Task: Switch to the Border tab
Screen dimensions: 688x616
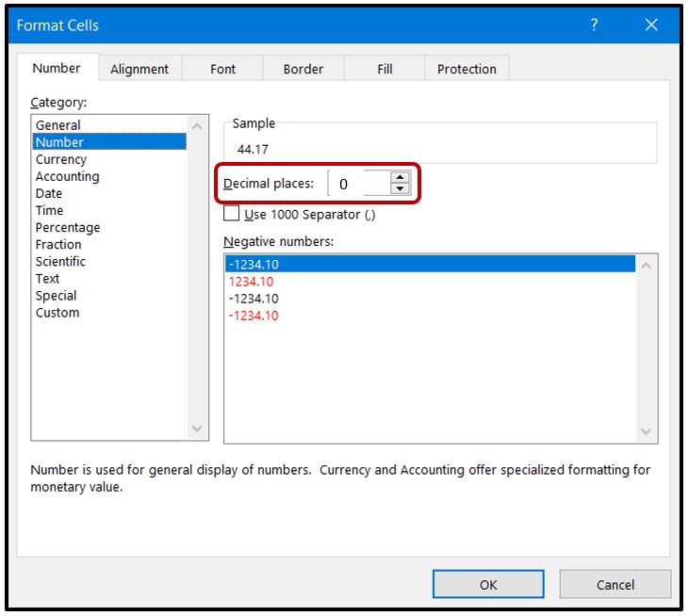Action: [303, 69]
